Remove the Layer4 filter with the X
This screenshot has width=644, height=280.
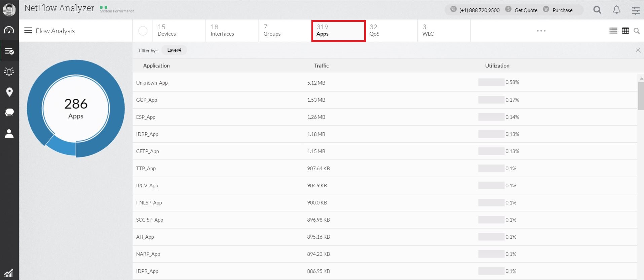pyautogui.click(x=638, y=50)
